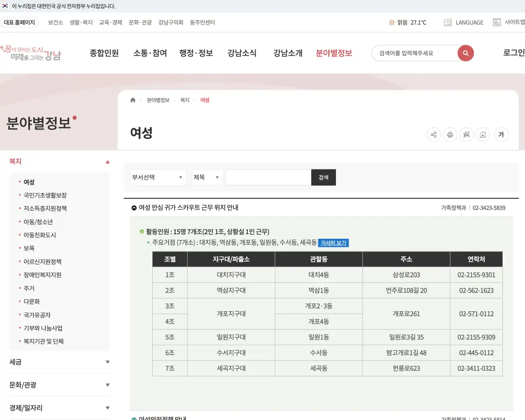Open the 분야별정보 main menu
Image resolution: width=525 pixels, height=420 pixels.
tap(334, 53)
